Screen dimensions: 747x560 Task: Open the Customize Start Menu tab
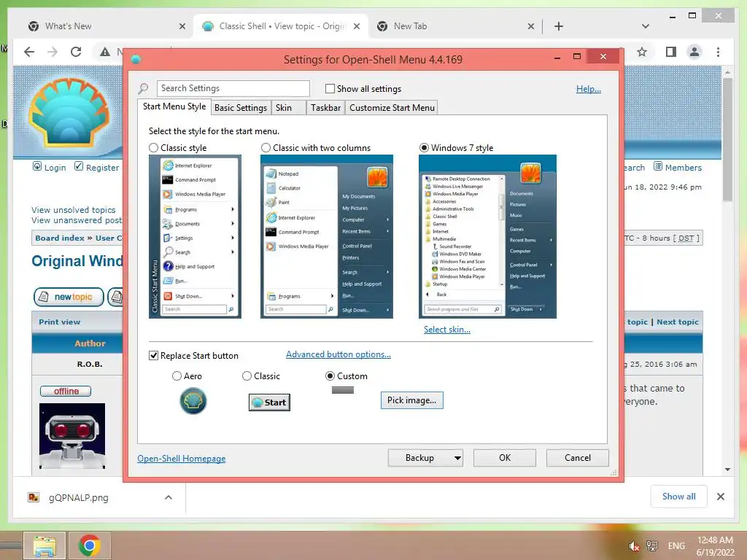pyautogui.click(x=392, y=108)
